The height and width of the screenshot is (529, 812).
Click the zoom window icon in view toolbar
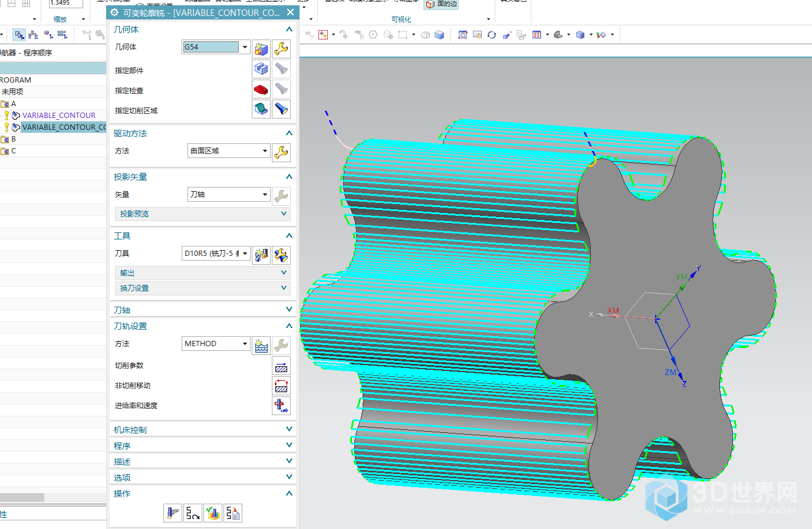point(463,35)
